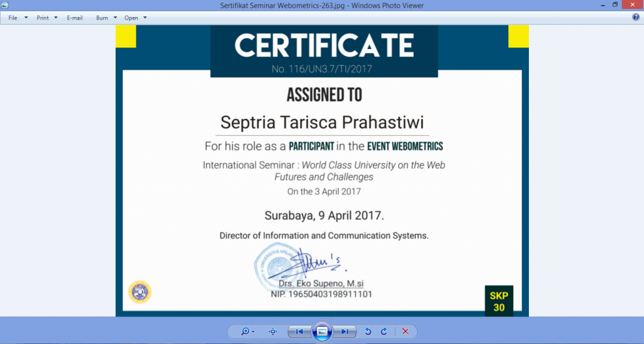Click the help question mark icon
This screenshot has width=644, height=344.
pyautogui.click(x=636, y=17)
